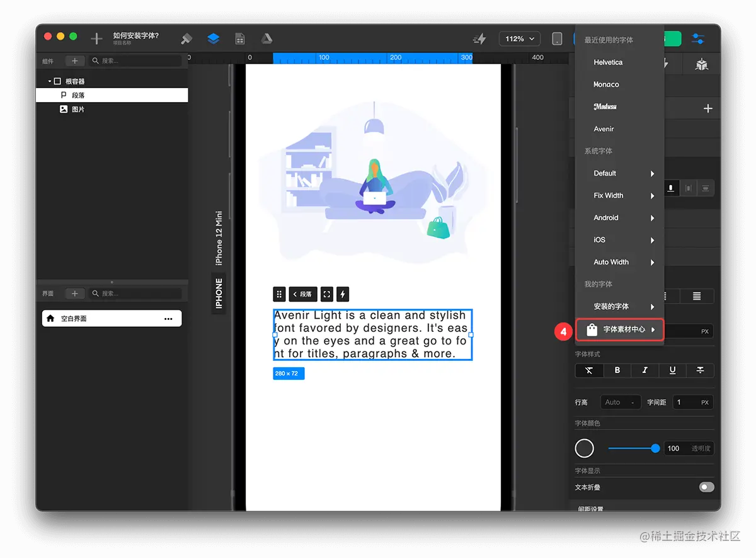This screenshot has width=756, height=558.
Task: Open the 字体素材中心 menu entry
Action: coord(619,329)
